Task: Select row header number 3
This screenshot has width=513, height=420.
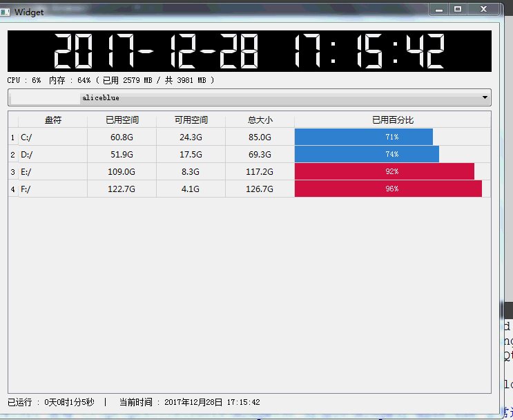Action: [x=13, y=172]
